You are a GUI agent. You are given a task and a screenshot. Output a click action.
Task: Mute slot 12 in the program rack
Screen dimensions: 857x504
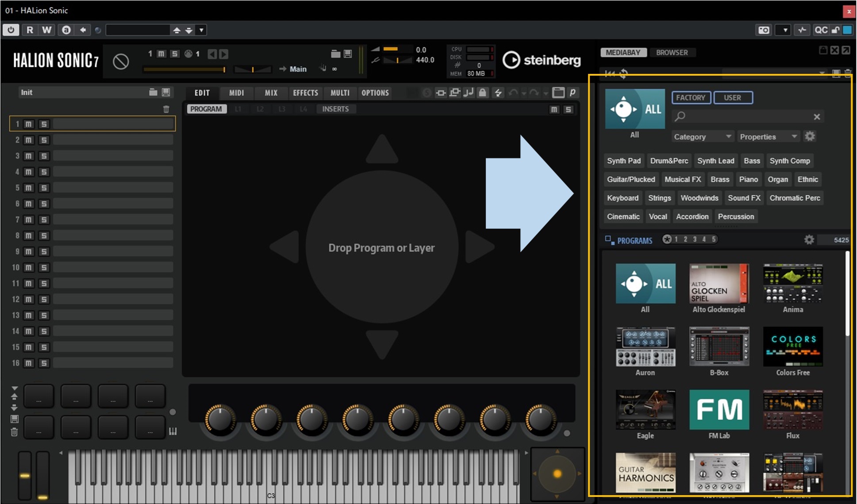click(28, 299)
